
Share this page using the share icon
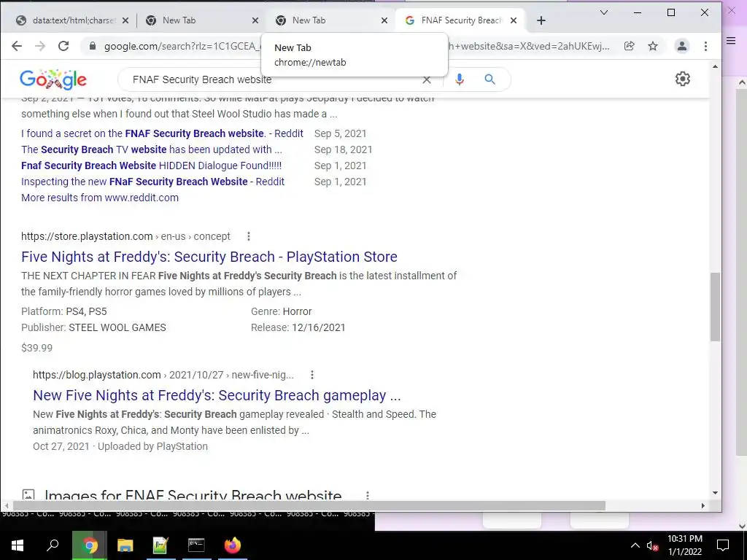pyautogui.click(x=629, y=46)
